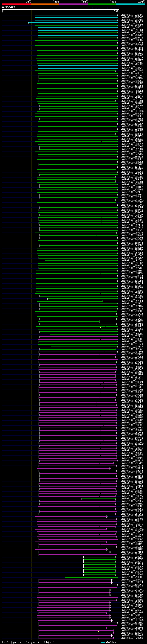Viewport: 147px width, 644px height.
Task: Click the UniRef100_B9HMJ2 label
Action: (132, 38)
